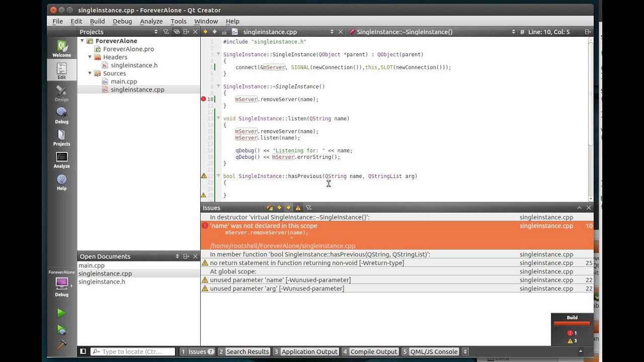Collapse the Sources folder
Image resolution: width=644 pixels, height=362 pixels.
pyautogui.click(x=90, y=73)
